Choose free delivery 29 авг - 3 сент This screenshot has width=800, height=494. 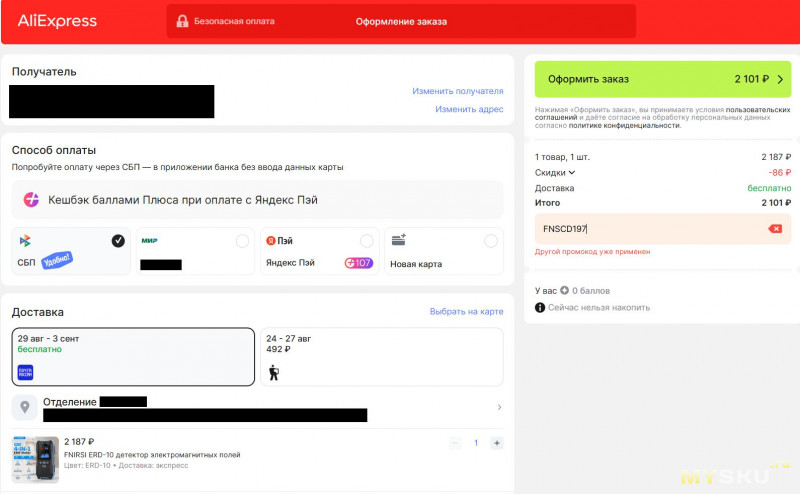(133, 357)
